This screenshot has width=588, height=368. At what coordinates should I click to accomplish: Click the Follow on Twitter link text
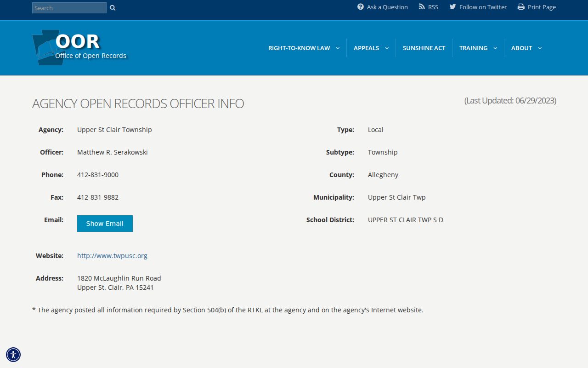click(x=483, y=7)
